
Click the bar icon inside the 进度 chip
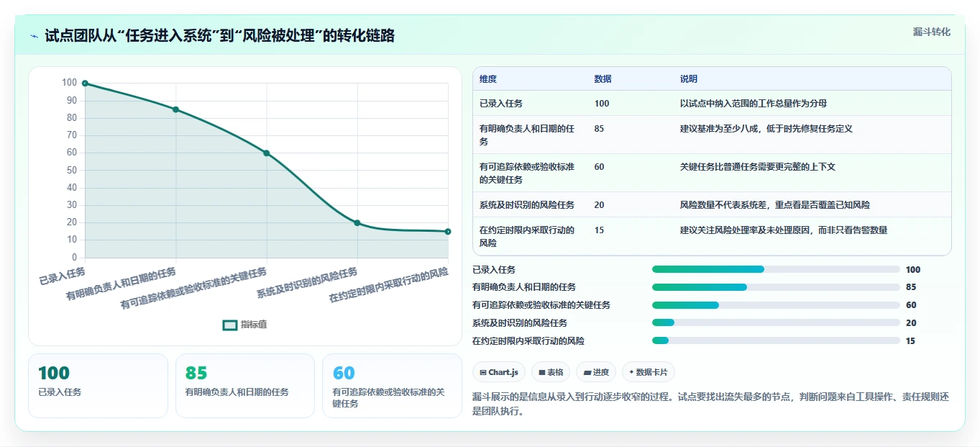(x=587, y=373)
